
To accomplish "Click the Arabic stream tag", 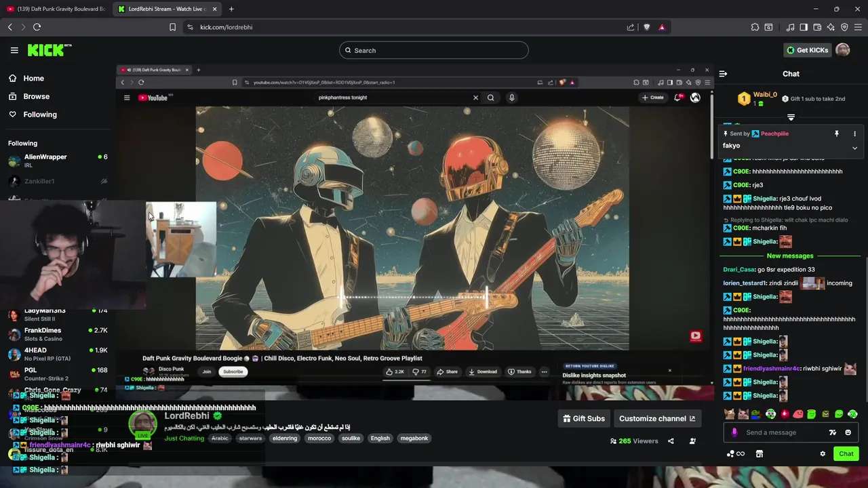I will tap(220, 439).
